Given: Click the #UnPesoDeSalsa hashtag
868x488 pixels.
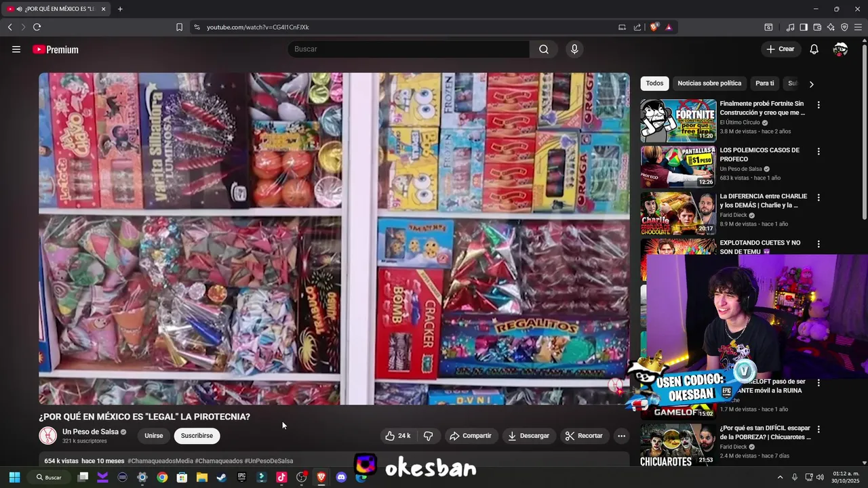Looking at the screenshot, I should pos(269,461).
